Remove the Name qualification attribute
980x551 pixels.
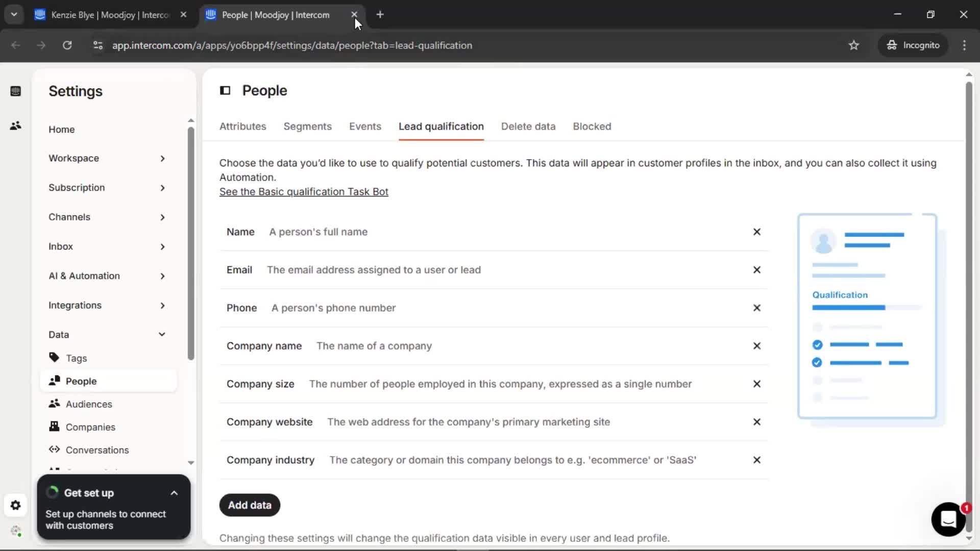[757, 232]
